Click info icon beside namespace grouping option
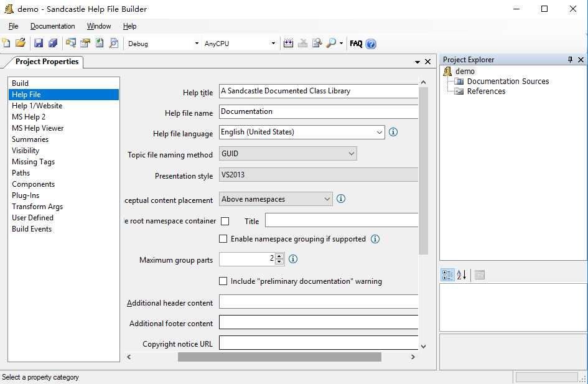 click(375, 239)
